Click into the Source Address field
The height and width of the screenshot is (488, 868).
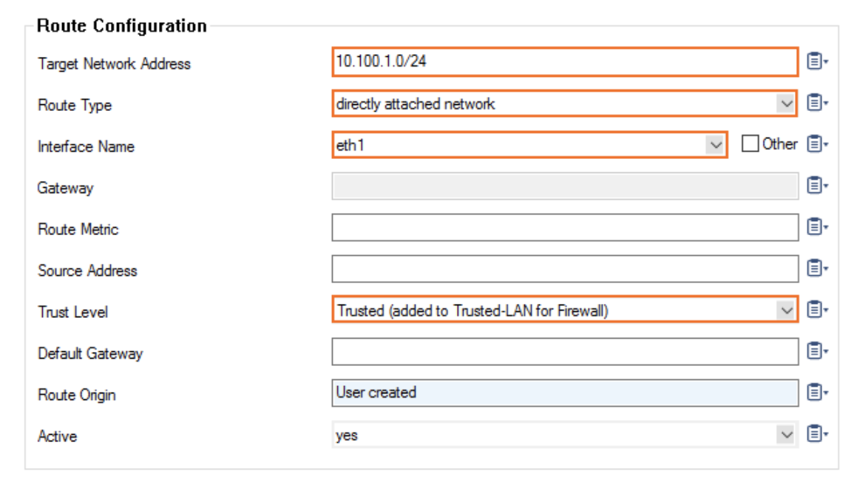tap(564, 269)
